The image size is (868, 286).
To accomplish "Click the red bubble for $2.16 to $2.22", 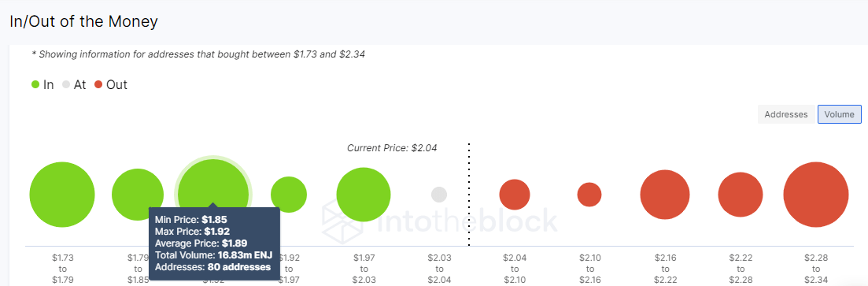I will point(665,195).
